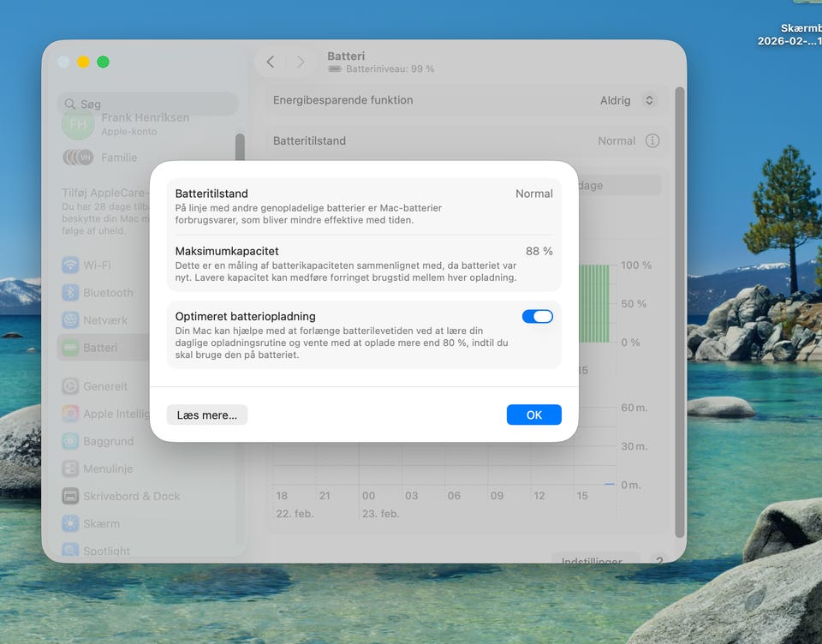The height and width of the screenshot is (644, 822).
Task: Open Familie in sidebar
Action: point(99,158)
